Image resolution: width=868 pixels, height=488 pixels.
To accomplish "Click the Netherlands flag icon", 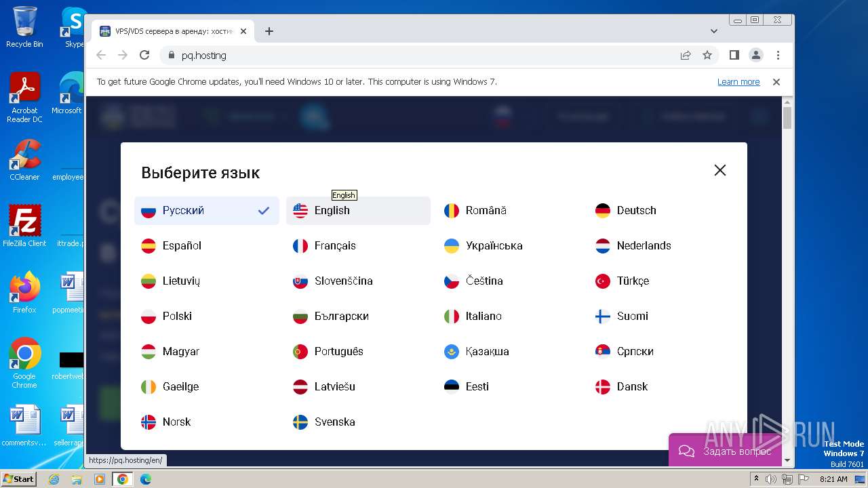I will coord(603,246).
